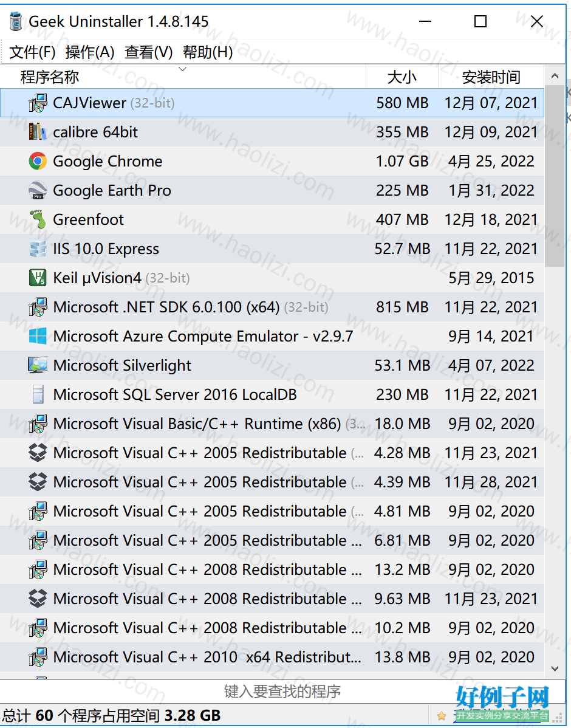Click the Google Earth Pro icon
Screen dimensions: 571x728
(x=38, y=190)
